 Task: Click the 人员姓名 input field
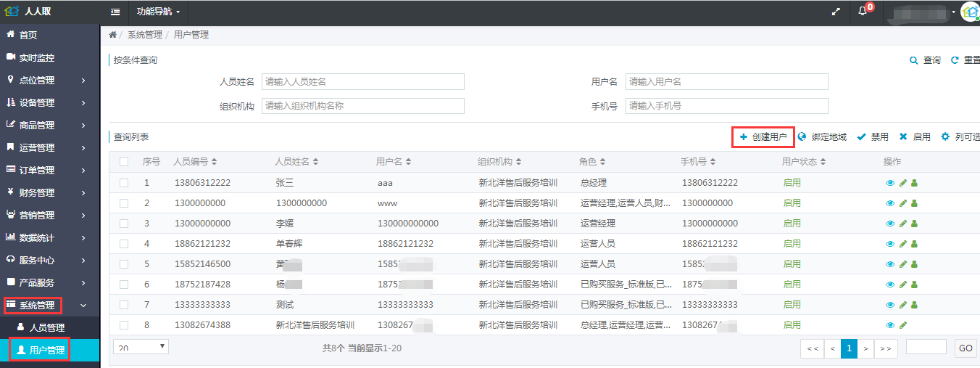(x=362, y=82)
